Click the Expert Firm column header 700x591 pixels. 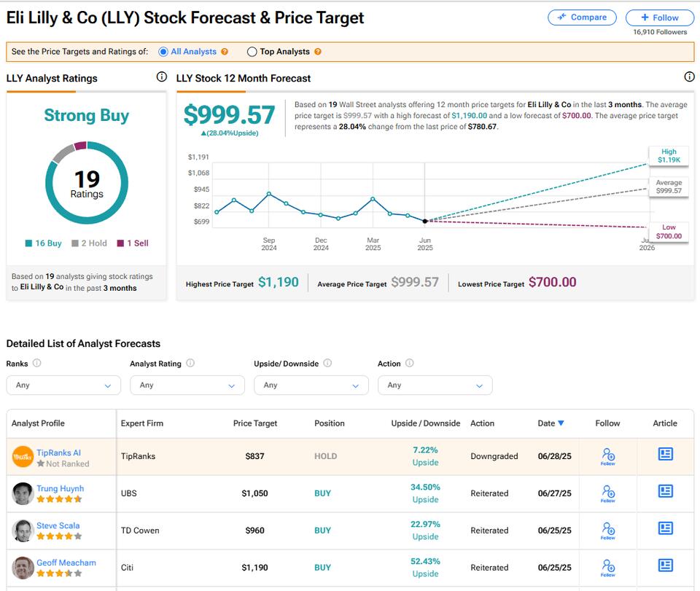pyautogui.click(x=142, y=423)
